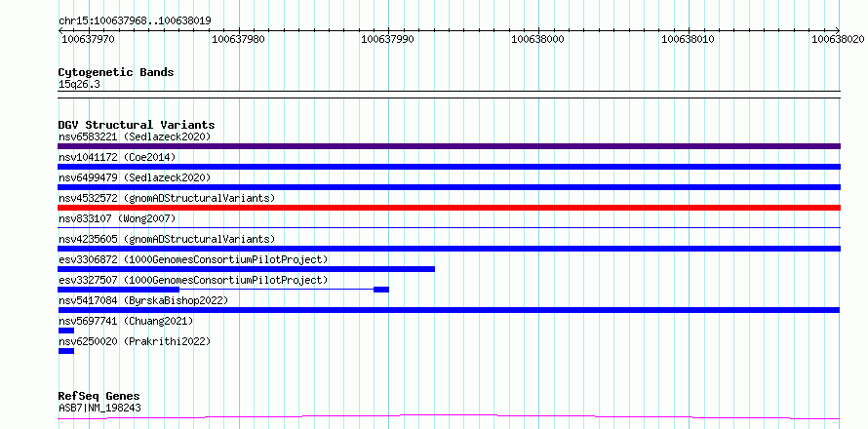Viewport: 868px width, 429px height.
Task: Click the chr15:100637968..100638019 coordinate label
Action: [x=135, y=21]
